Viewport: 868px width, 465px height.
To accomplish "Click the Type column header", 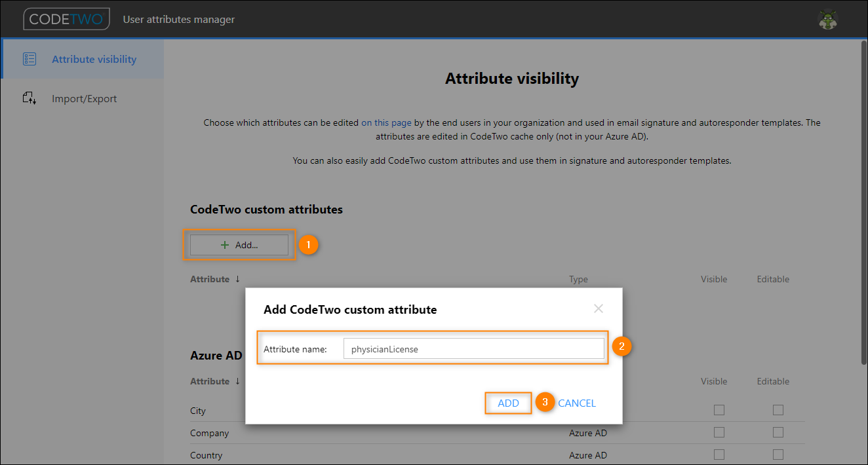I will [x=578, y=279].
